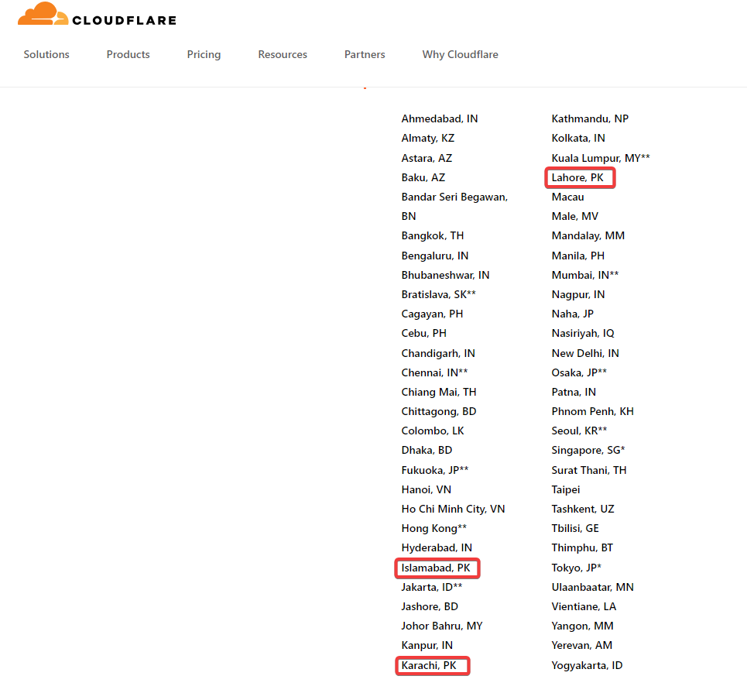Image resolution: width=747 pixels, height=700 pixels.
Task: Select Naha, JP entry
Action: point(573,314)
